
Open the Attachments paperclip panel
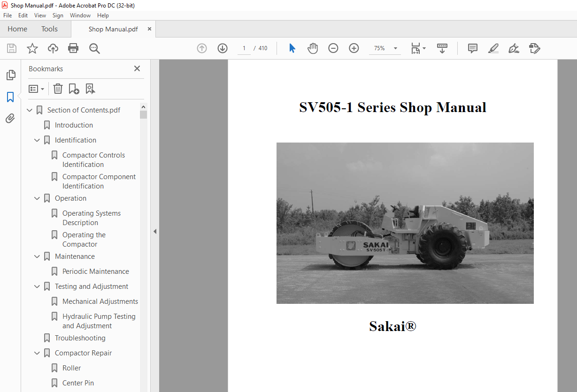click(10, 119)
